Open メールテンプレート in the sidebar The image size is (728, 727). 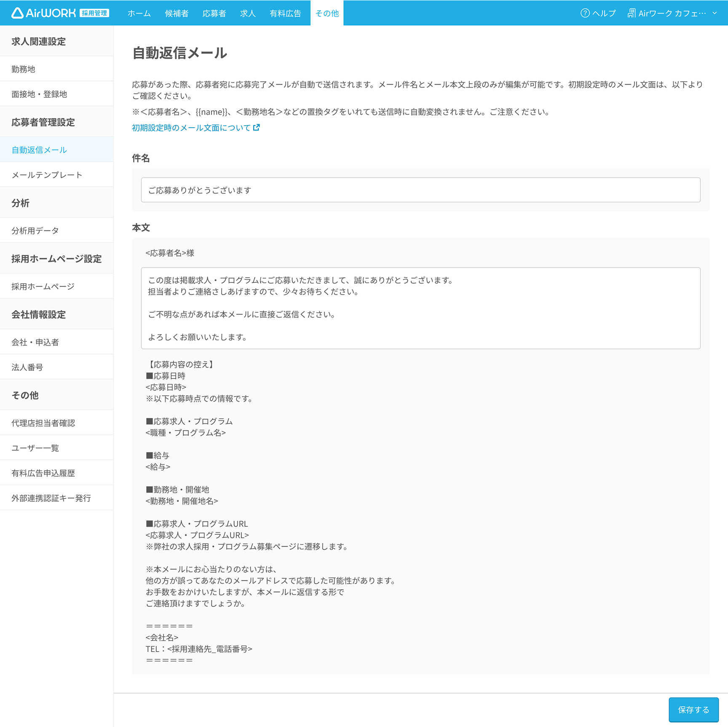point(56,175)
